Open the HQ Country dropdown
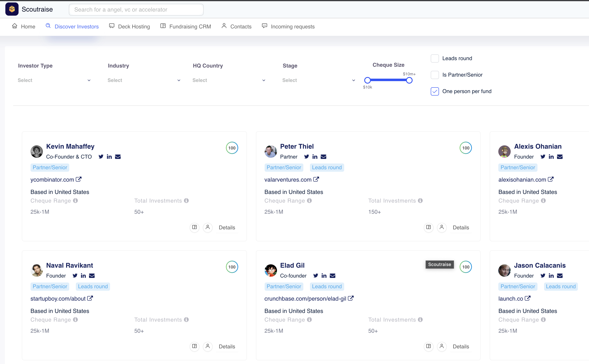 point(229,80)
